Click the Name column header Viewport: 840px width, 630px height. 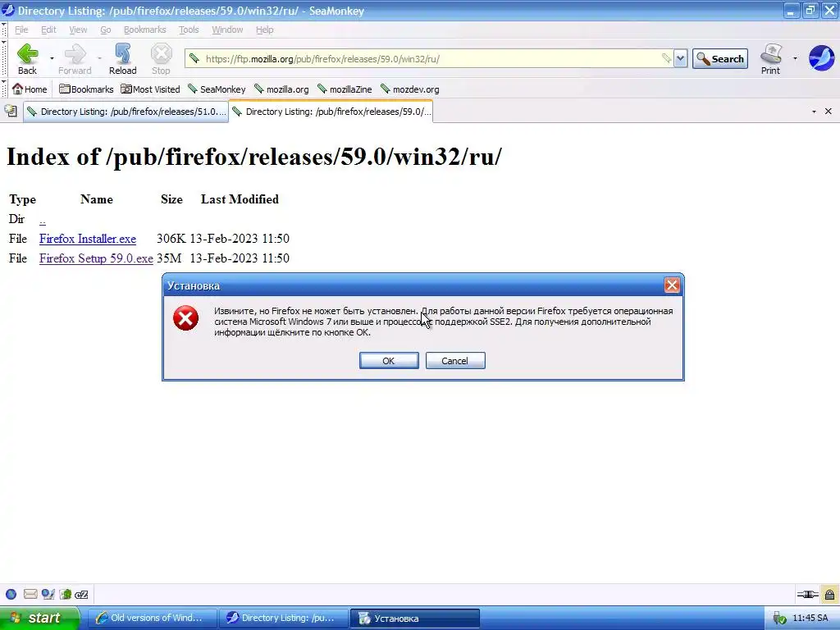click(97, 199)
